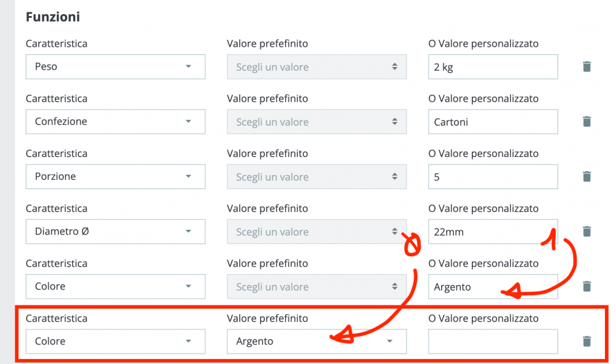The height and width of the screenshot is (364, 616).
Task: Open the Argento predefined value dropdown
Action: [317, 341]
